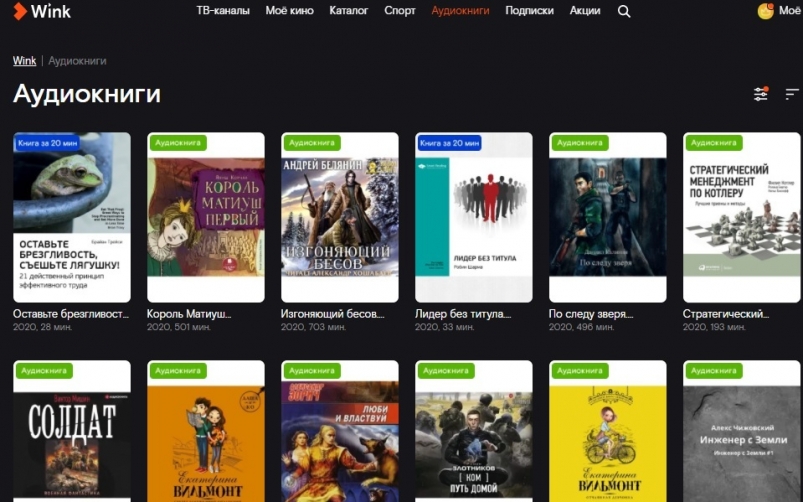803x502 pixels.
Task: Open the Акции menu item
Action: 585,11
